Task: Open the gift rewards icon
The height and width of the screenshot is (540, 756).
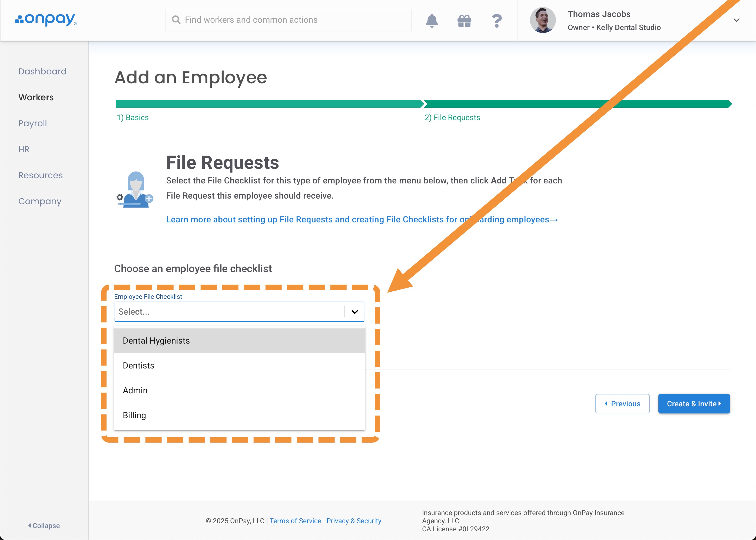Action: pyautogui.click(x=464, y=21)
